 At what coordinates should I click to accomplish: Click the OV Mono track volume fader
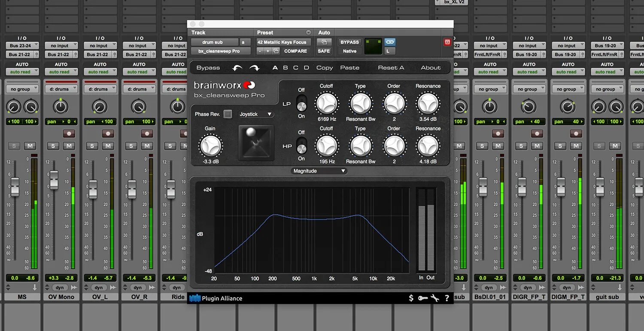coord(54,179)
